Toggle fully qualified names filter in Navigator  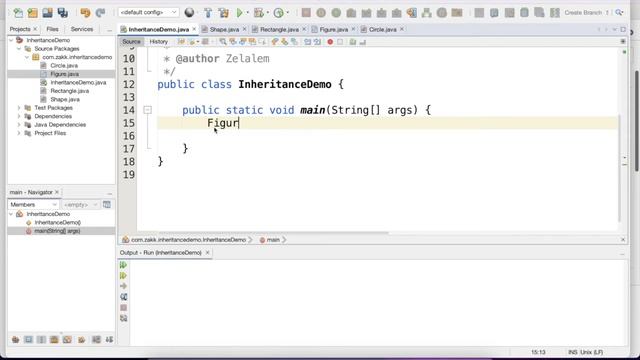point(82,340)
